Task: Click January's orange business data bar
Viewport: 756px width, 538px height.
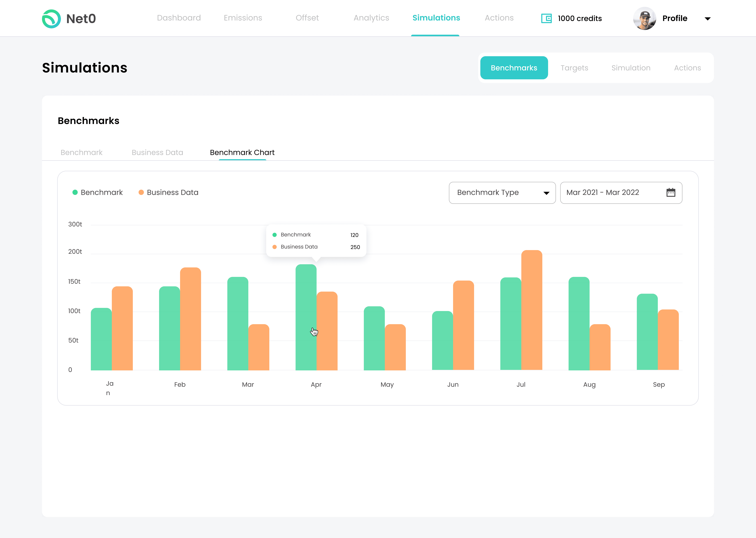Action: tap(122, 328)
